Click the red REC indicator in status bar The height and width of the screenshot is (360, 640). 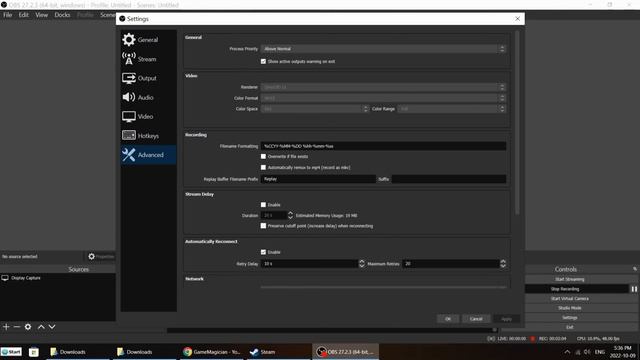pos(533,338)
